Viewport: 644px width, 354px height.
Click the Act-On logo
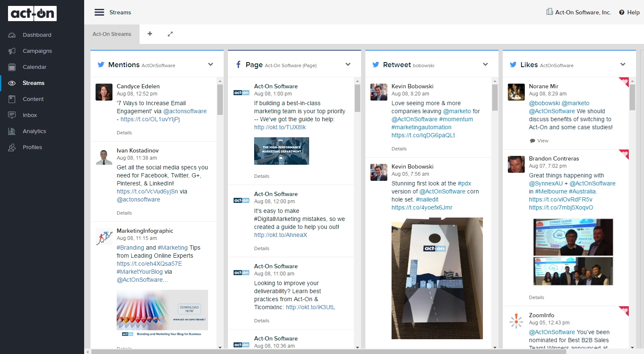coord(32,14)
